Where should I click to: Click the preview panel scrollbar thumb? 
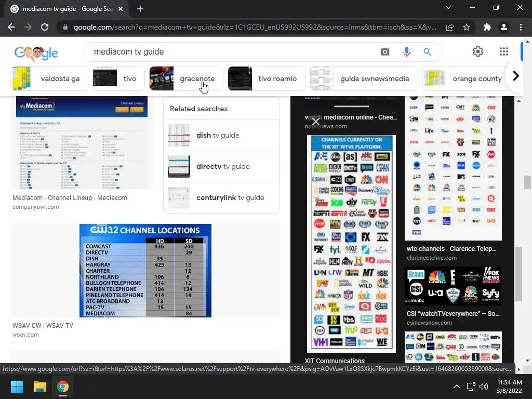518,274
